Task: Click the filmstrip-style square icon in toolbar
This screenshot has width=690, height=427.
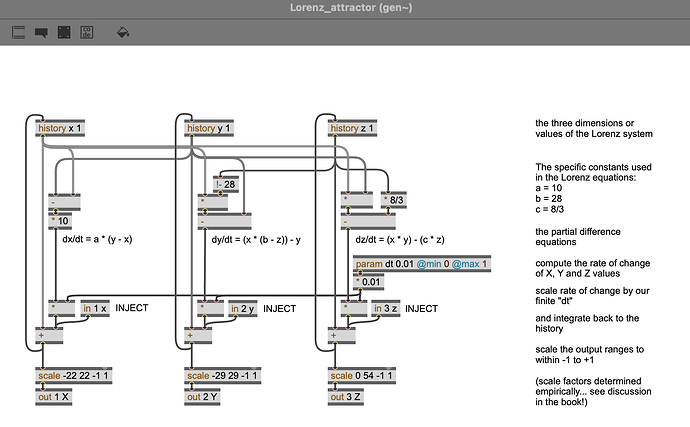Action: 64,33
